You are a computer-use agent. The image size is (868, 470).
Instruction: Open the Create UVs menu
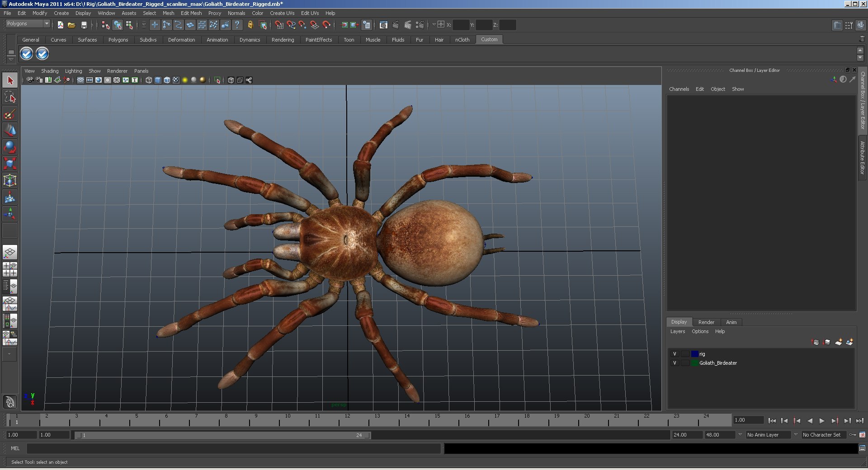282,13
